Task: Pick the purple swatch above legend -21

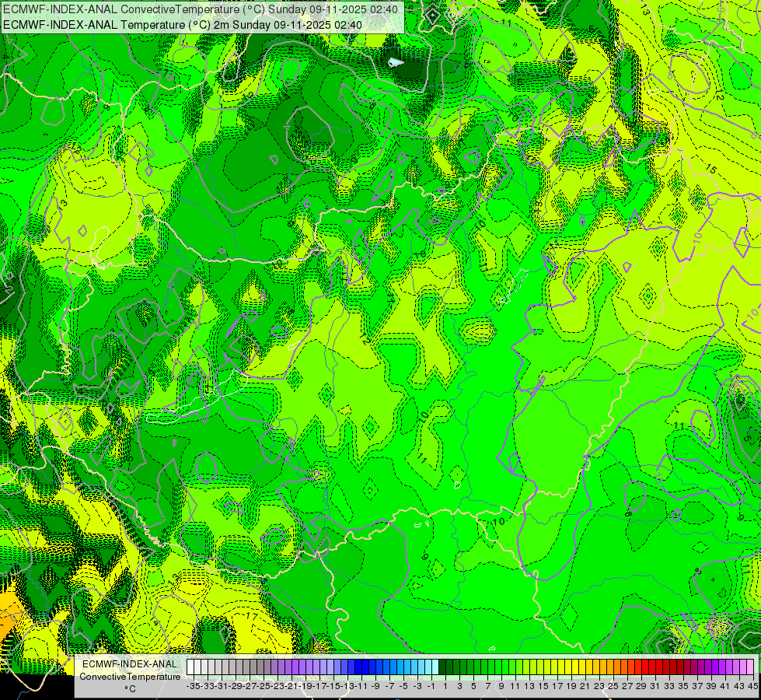Action: [288, 667]
